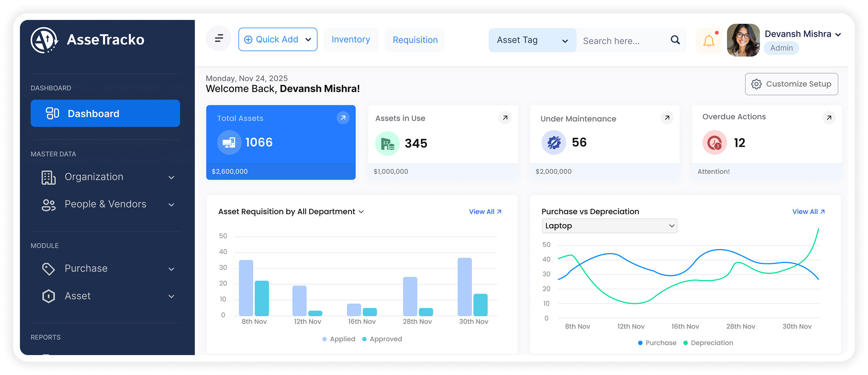
Task: Click the AsseTracko logo
Action: (x=88, y=40)
